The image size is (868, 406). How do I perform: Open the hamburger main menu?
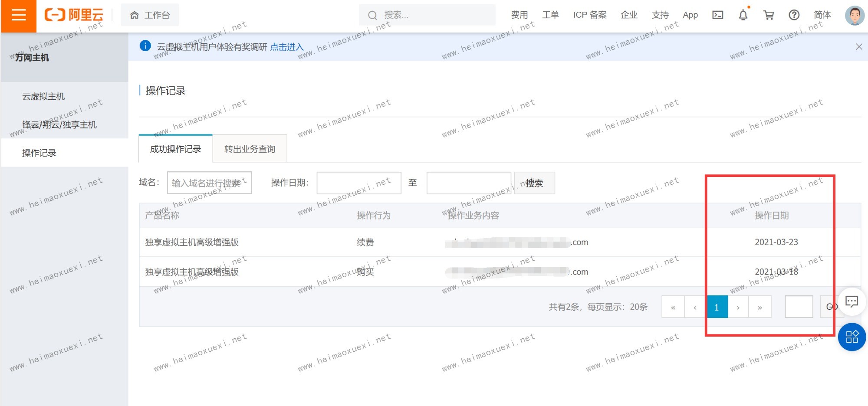click(18, 16)
